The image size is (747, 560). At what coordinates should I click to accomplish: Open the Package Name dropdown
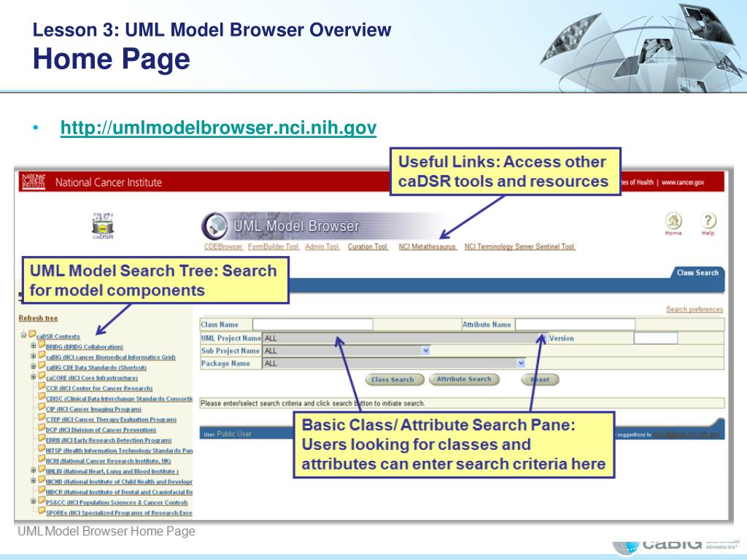click(394, 363)
